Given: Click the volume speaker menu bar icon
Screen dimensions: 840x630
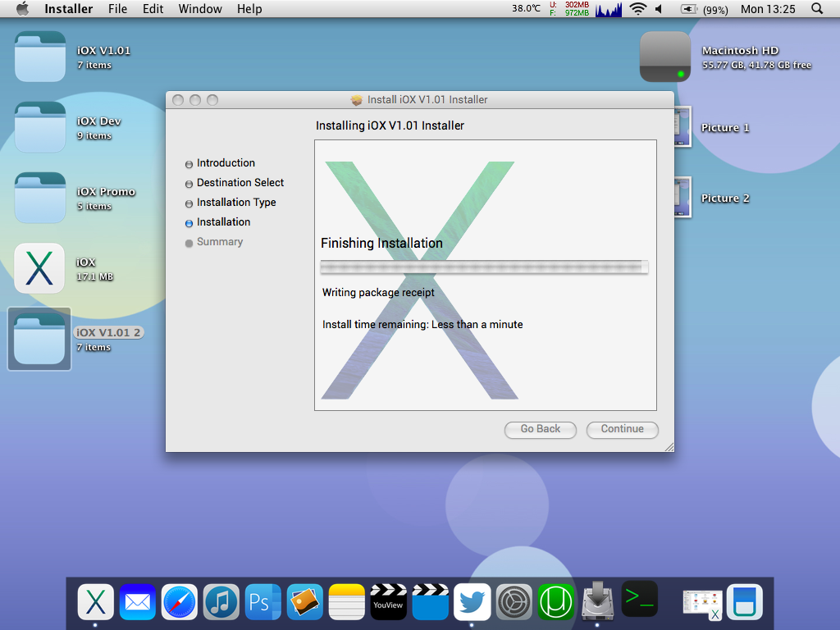Looking at the screenshot, I should coord(659,8).
